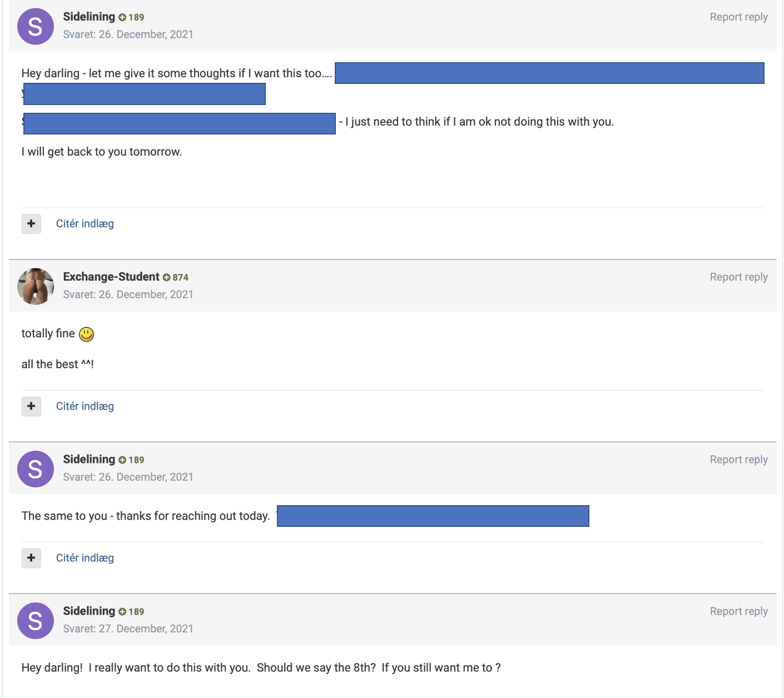Viewport: 784px width, 698px height.
Task: Open Exchange-Student's profile photo avatar
Action: pyautogui.click(x=36, y=286)
